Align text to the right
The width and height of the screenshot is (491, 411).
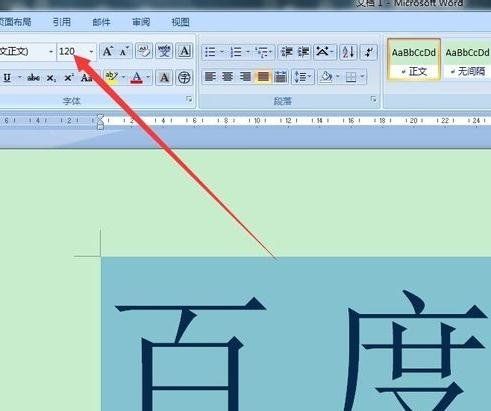(x=245, y=77)
